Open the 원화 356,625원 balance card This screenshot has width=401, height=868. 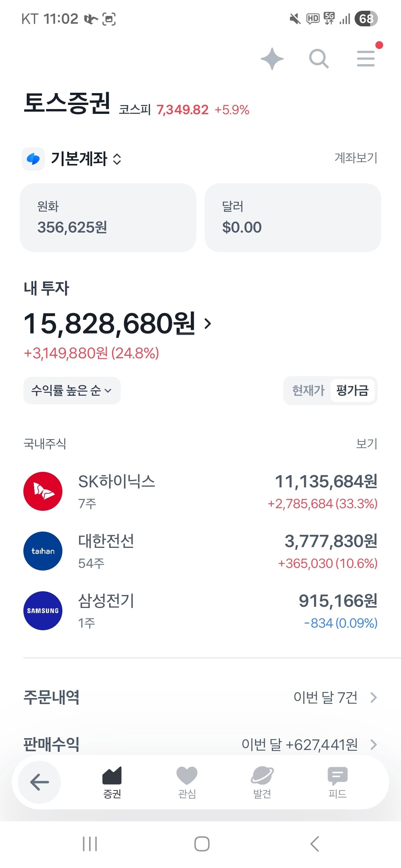[x=108, y=218]
